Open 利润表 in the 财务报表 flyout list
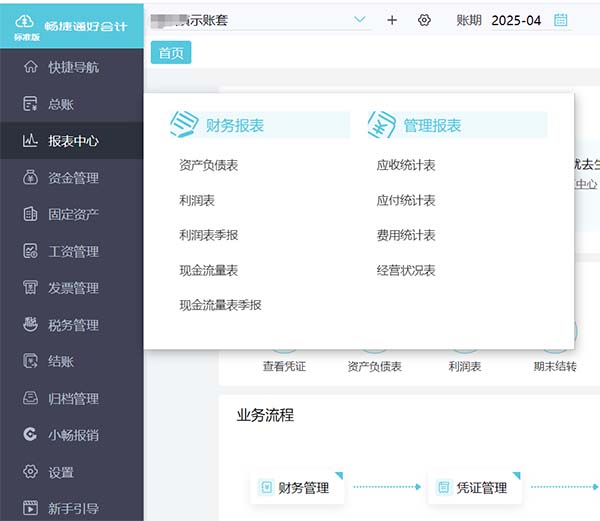Screen dimensions: 600x521 pyautogui.click(x=197, y=200)
